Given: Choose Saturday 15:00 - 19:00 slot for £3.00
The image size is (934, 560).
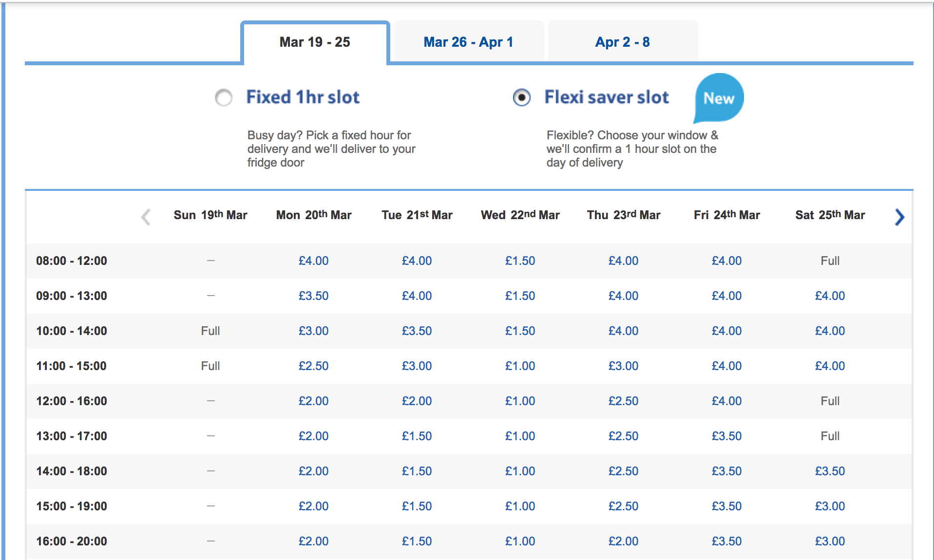Looking at the screenshot, I should pos(830,506).
